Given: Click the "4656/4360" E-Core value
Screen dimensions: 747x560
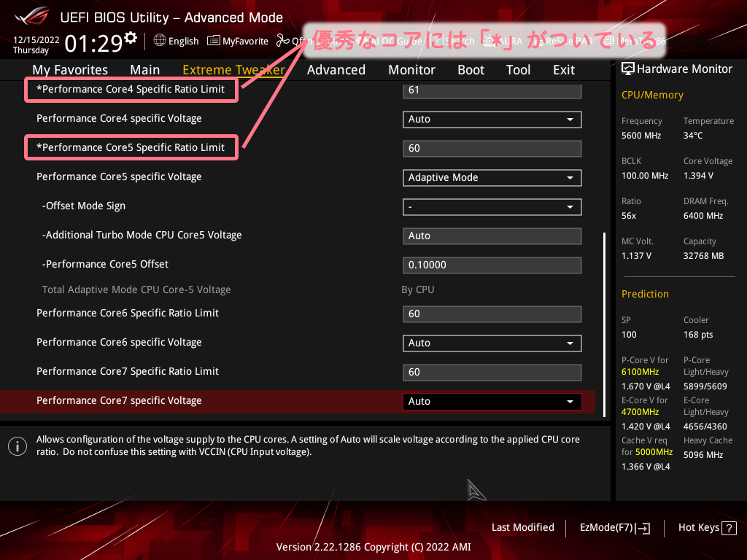Looking at the screenshot, I should tap(705, 426).
